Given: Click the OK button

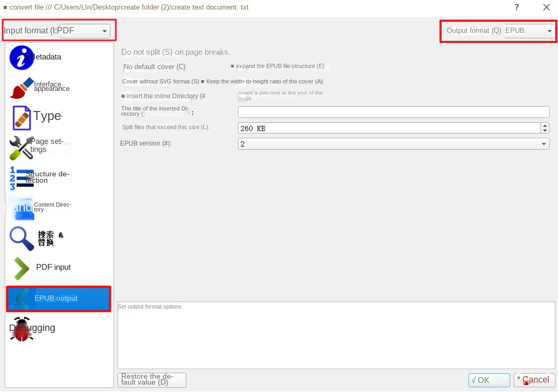Looking at the screenshot, I should pos(489,380).
